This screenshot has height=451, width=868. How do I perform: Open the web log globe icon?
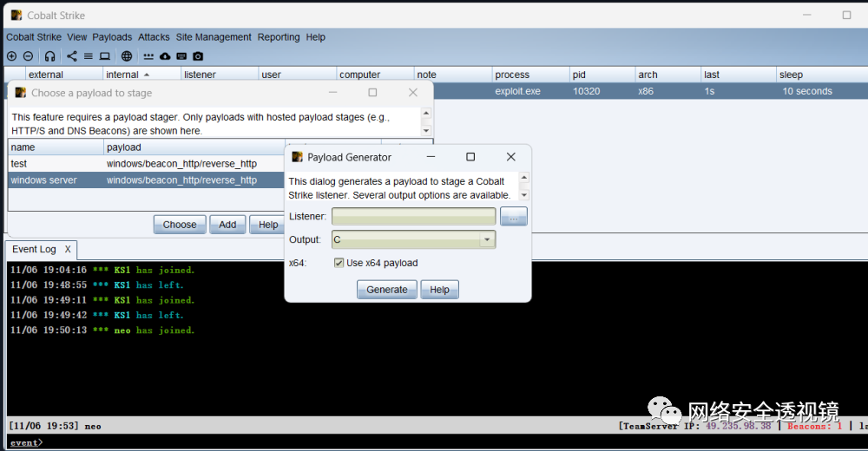pos(127,56)
